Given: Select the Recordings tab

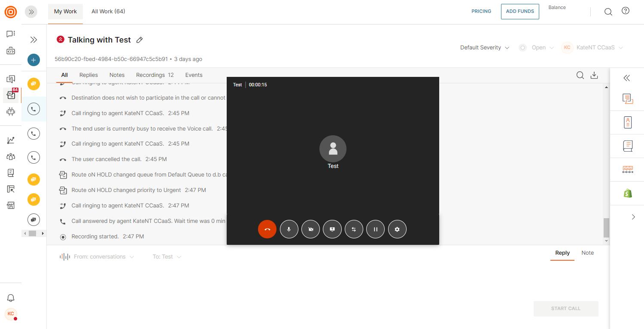Looking at the screenshot, I should pos(155,75).
